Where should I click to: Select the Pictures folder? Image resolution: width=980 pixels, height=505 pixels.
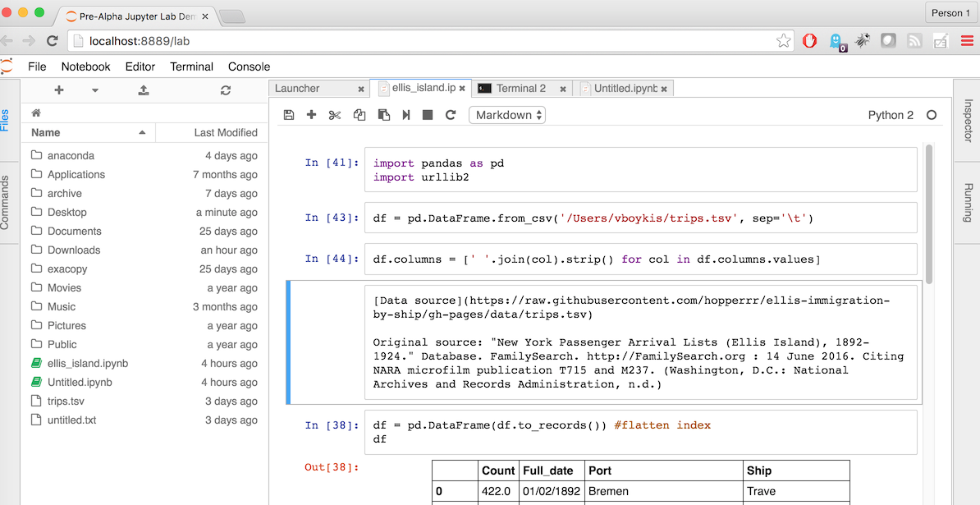point(144,326)
